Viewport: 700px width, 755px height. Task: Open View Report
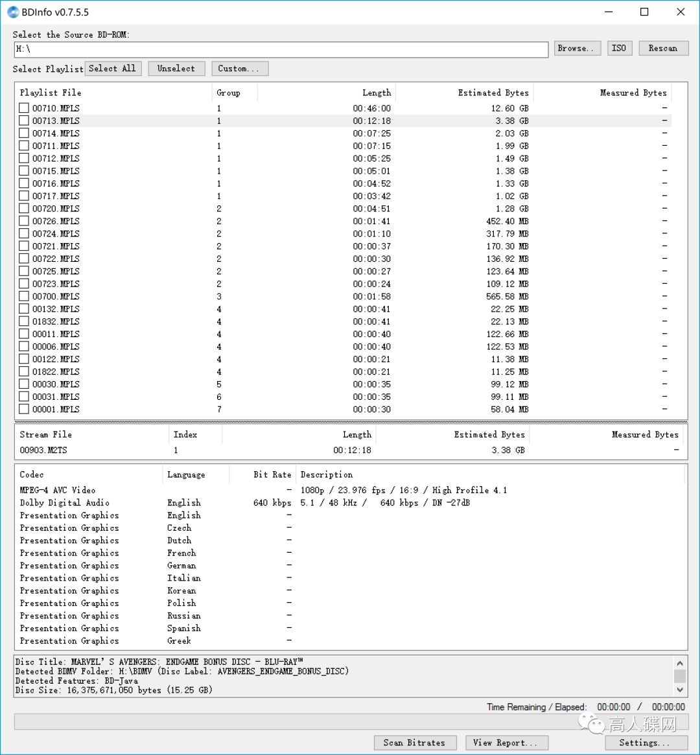point(506,743)
